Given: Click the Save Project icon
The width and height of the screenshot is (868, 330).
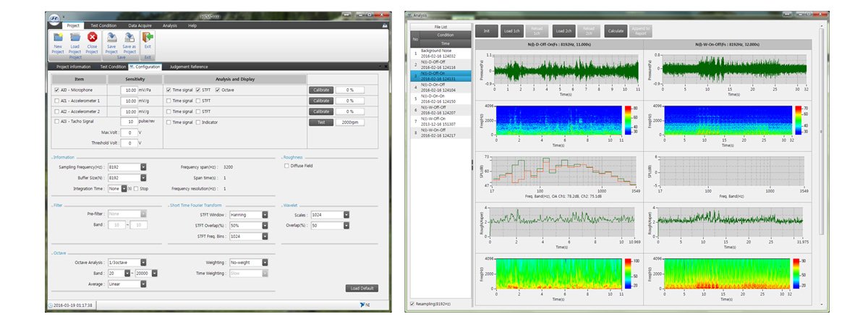Looking at the screenshot, I should click(111, 38).
